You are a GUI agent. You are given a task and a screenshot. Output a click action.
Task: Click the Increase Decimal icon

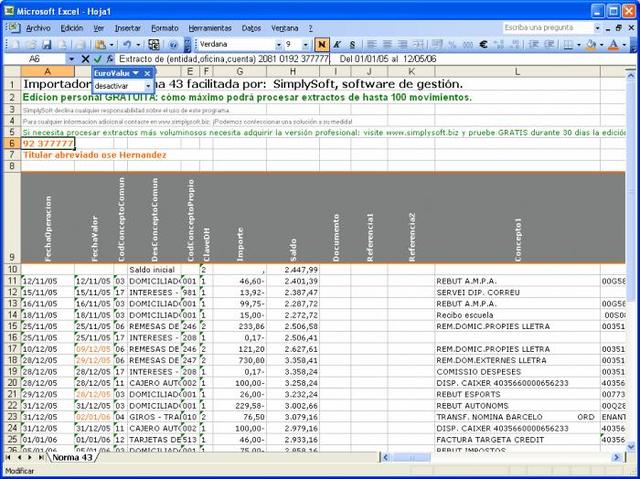[500, 44]
